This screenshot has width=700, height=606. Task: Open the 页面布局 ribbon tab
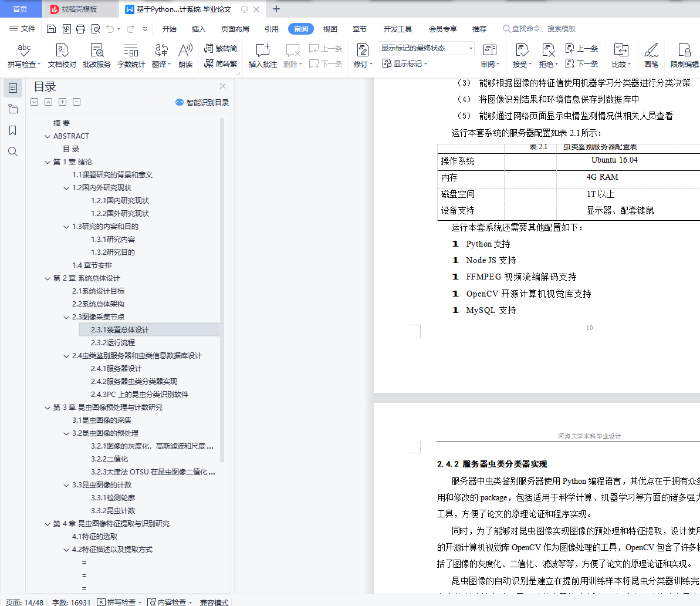coord(235,29)
